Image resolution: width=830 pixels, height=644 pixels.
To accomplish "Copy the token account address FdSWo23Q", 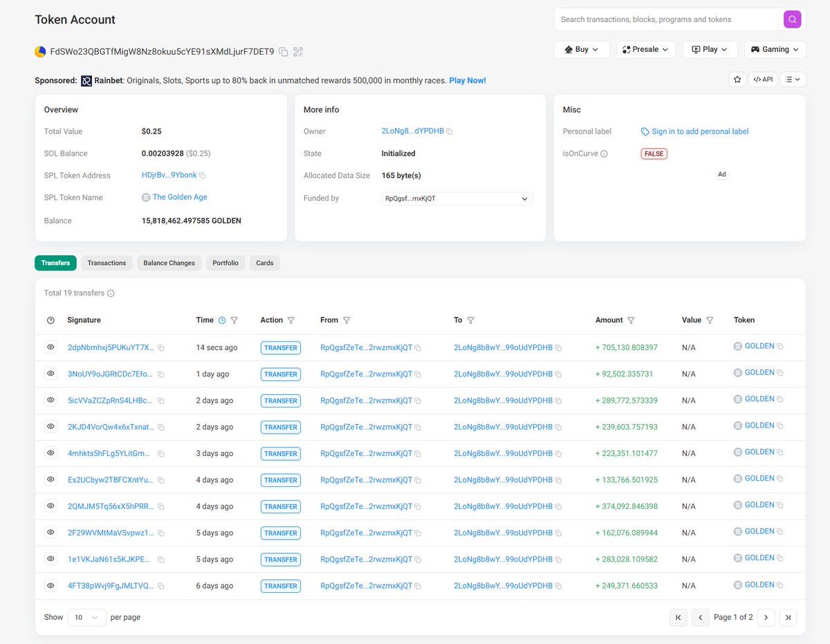I will tap(284, 52).
